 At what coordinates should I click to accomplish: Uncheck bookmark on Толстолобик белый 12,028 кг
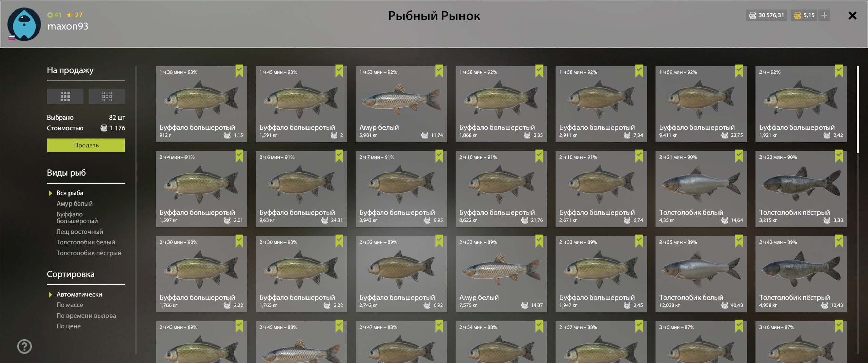click(739, 241)
